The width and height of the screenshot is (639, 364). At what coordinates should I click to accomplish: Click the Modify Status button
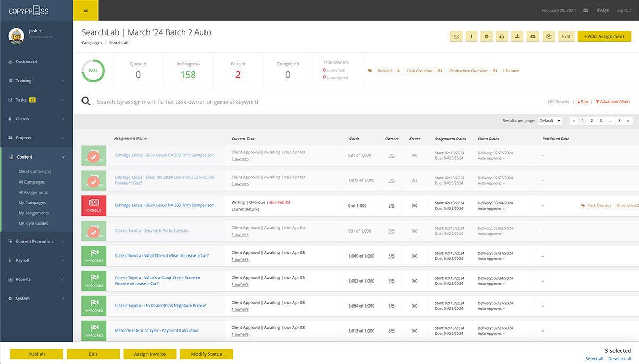point(207,354)
